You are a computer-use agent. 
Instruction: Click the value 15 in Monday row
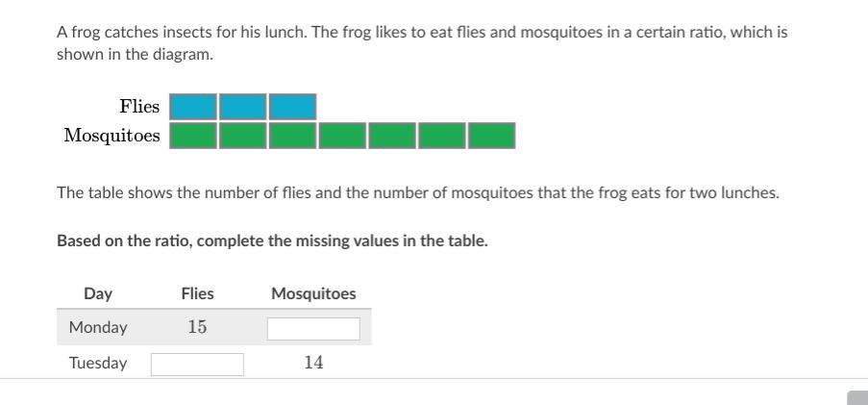197,327
